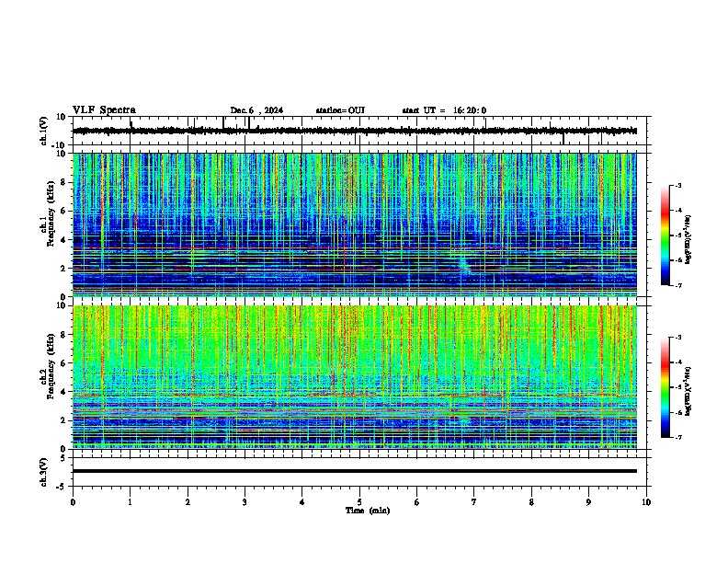Click the "8" kHz tick of ch.2 spectrogram

click(x=63, y=335)
